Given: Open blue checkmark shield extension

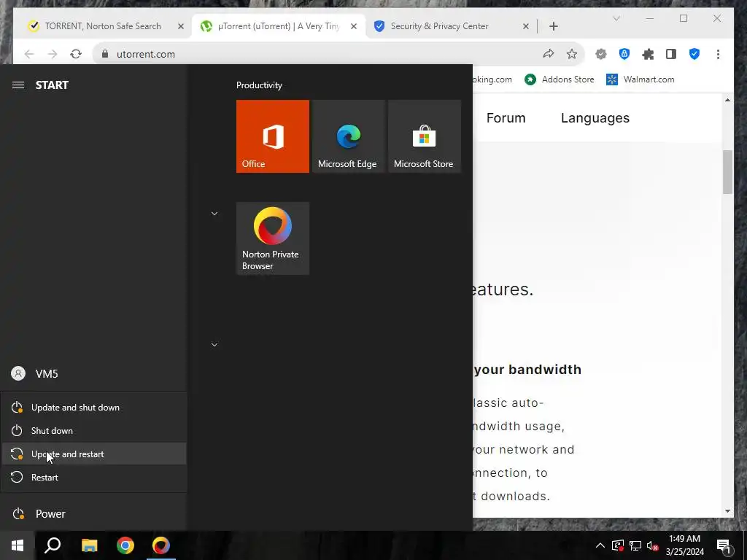Looking at the screenshot, I should (694, 54).
